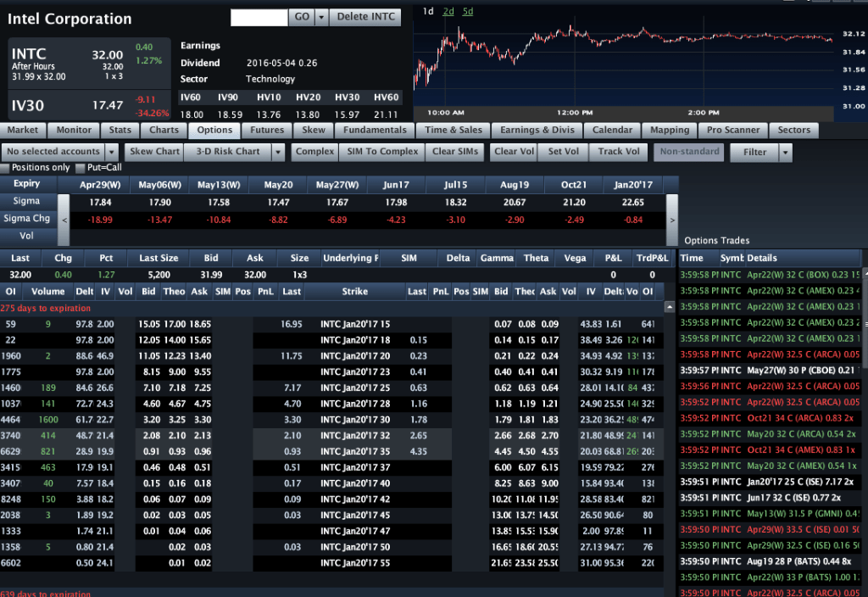Select the 2d chart range link
The width and height of the screenshot is (868, 597).
[x=448, y=11]
